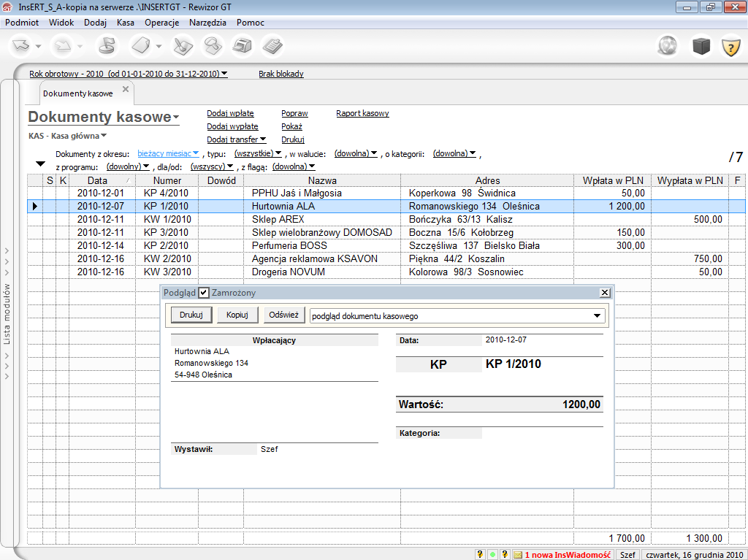Open the preview document type dropdown
Screen dimensions: 748x560
[x=598, y=316]
